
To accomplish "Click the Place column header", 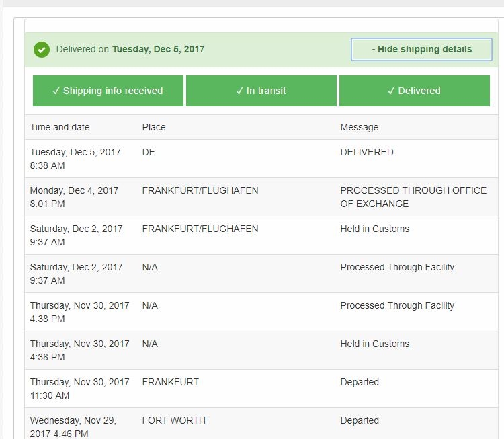I will coord(154,127).
